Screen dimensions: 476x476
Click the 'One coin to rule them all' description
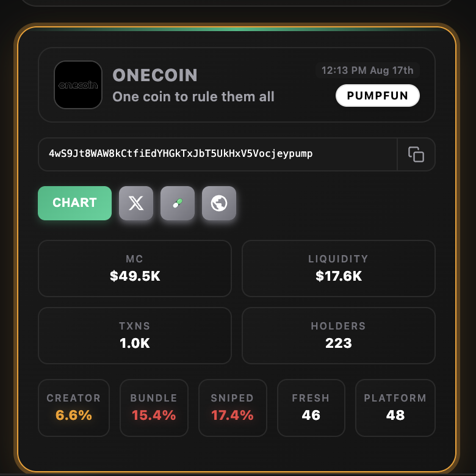193,97
